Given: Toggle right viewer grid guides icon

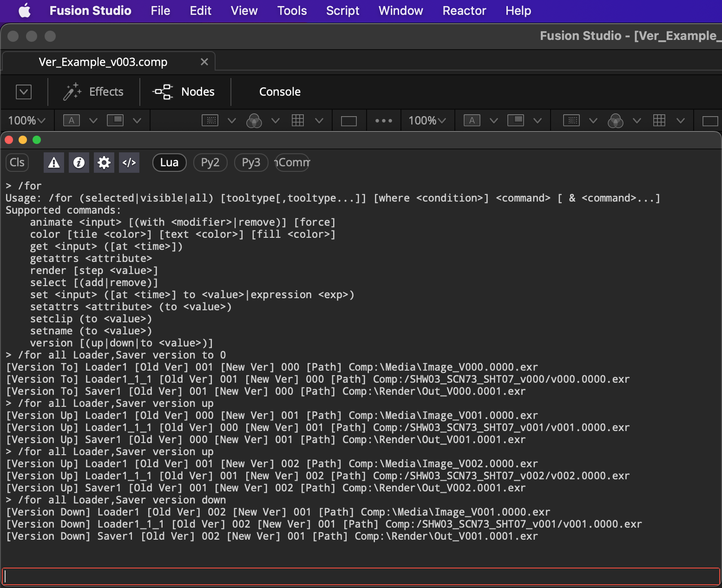Looking at the screenshot, I should tap(659, 121).
